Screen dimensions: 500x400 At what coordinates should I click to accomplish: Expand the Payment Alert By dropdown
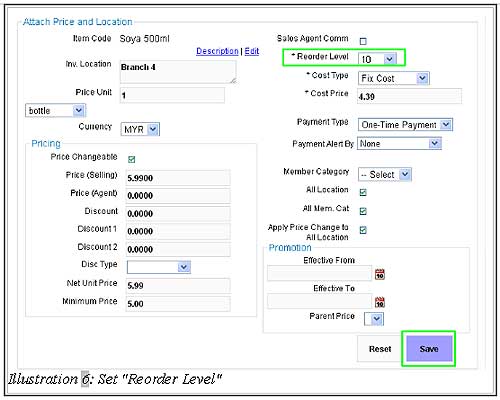(399, 144)
